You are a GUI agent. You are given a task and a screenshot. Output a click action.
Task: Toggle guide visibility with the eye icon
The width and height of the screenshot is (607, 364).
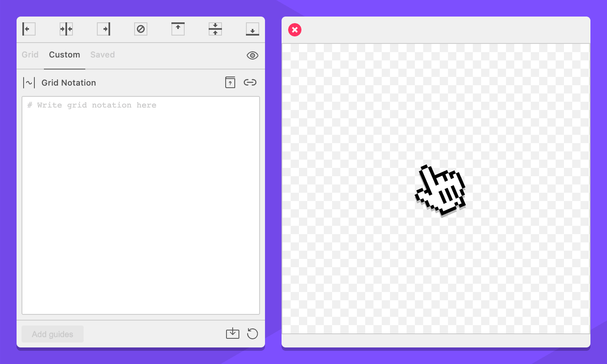click(253, 55)
